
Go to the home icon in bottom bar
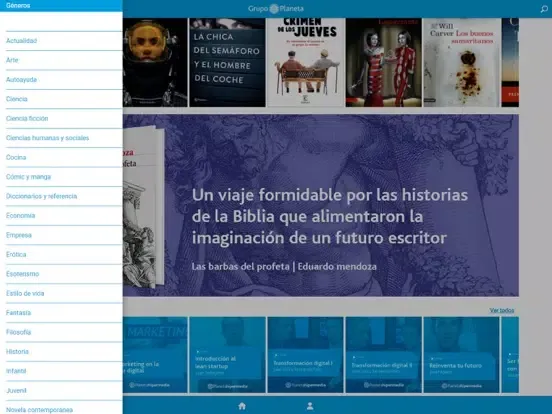(242, 406)
